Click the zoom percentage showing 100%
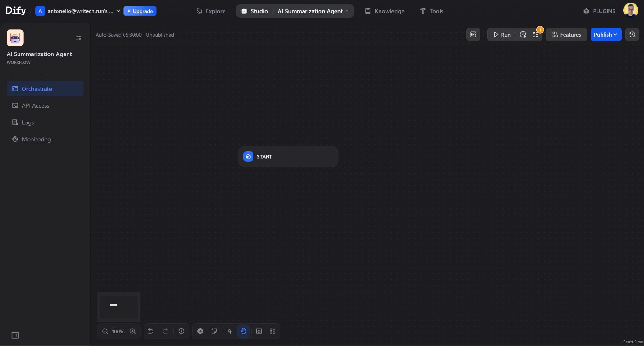The image size is (644, 346). tap(119, 331)
